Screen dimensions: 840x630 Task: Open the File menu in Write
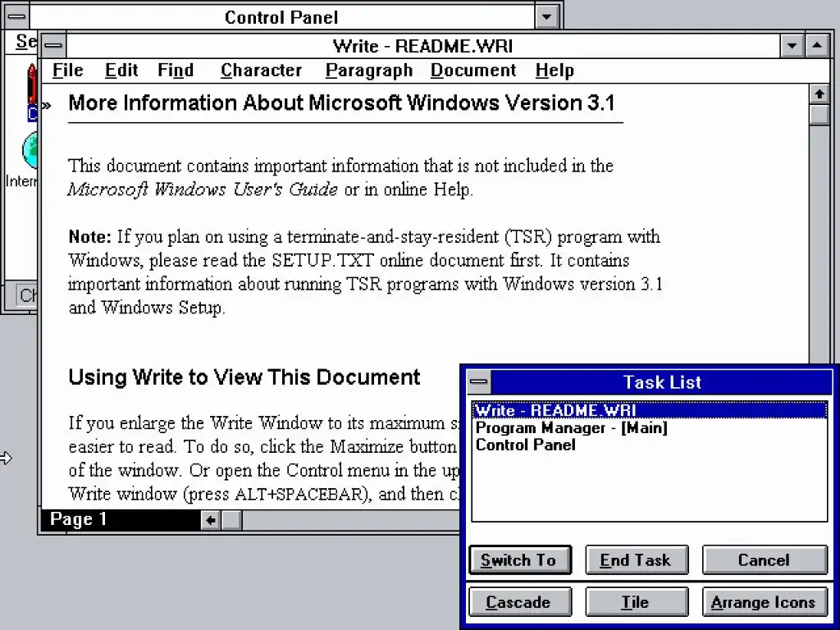[x=67, y=71]
